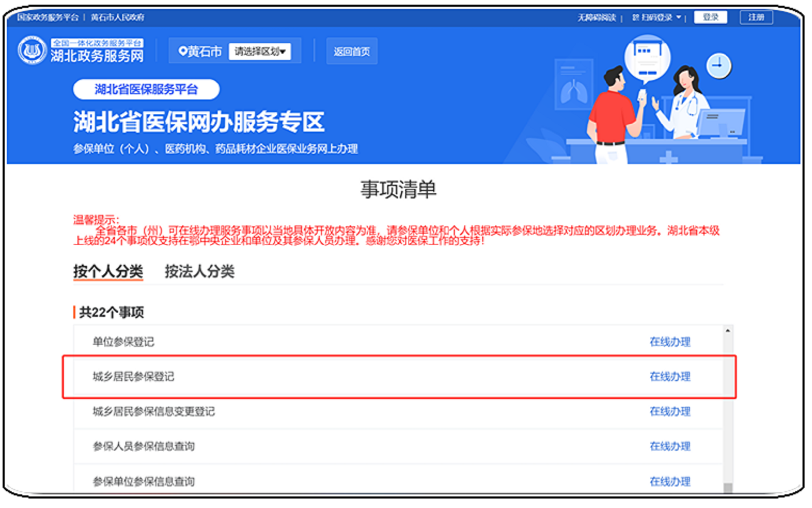
Task: Click the lungs poster icon in banner
Action: click(574, 89)
